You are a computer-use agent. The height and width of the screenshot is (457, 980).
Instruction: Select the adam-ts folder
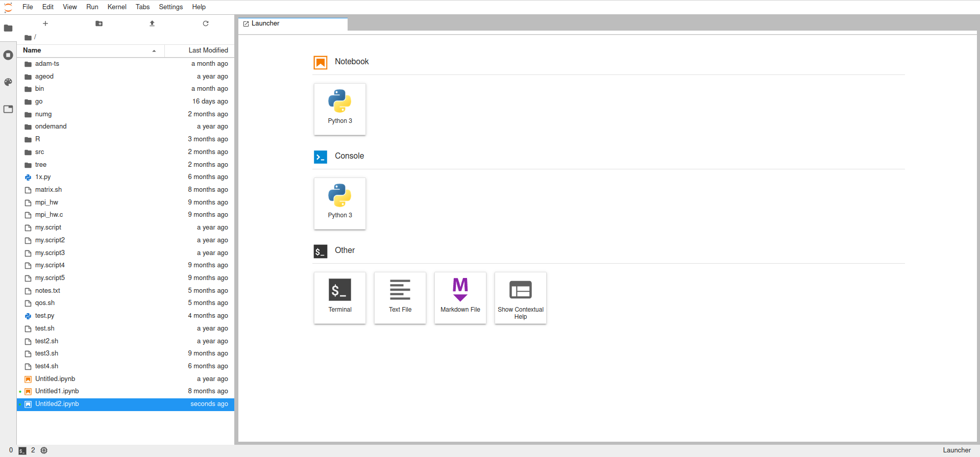click(x=126, y=64)
